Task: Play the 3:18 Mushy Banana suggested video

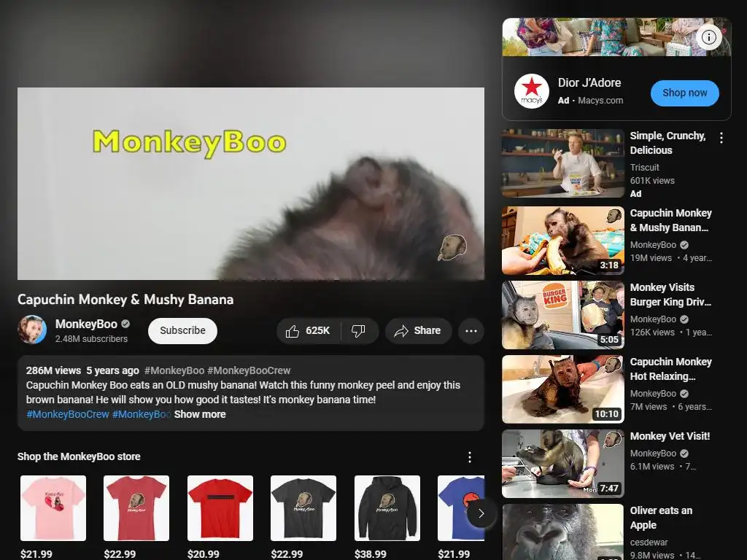Action: (562, 241)
